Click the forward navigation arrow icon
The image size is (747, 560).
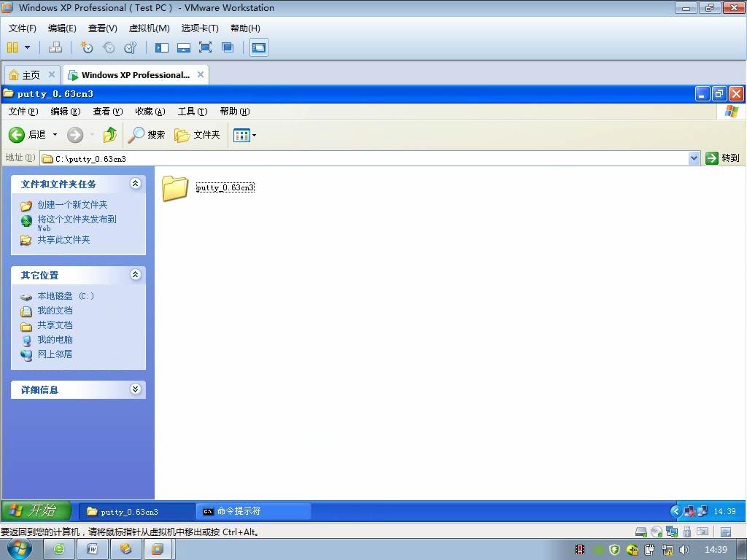75,135
